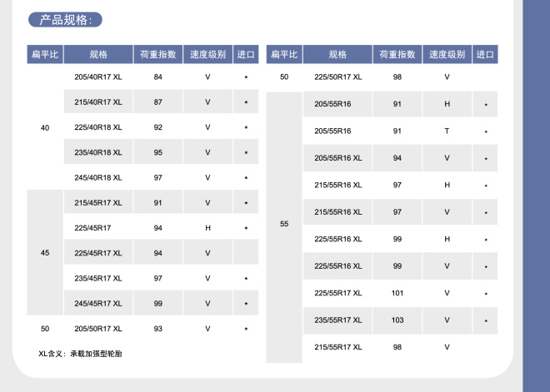This screenshot has width=550, height=392.
Task: Select 225/55R16 XL spec with speed V
Action: 338,266
